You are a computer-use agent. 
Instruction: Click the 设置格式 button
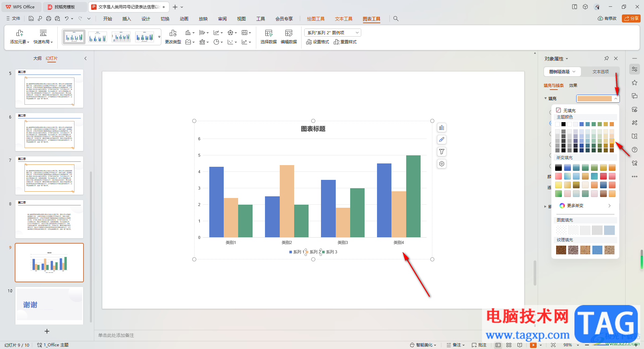[318, 42]
